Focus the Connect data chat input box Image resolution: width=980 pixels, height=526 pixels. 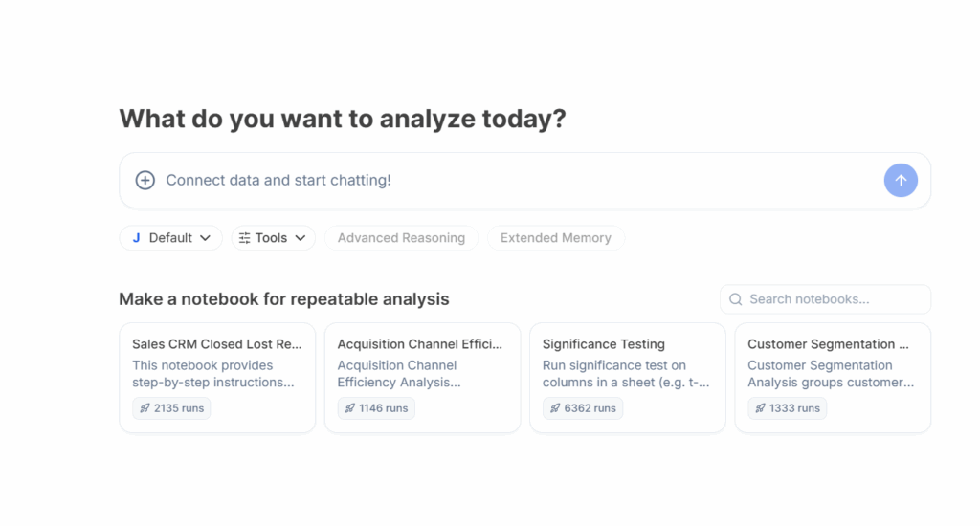pos(517,180)
